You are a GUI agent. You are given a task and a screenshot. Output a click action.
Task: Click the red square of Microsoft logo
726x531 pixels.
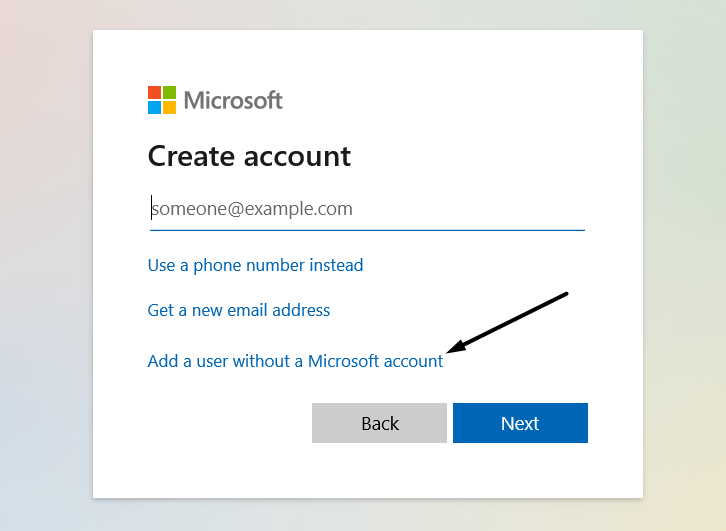click(x=154, y=92)
